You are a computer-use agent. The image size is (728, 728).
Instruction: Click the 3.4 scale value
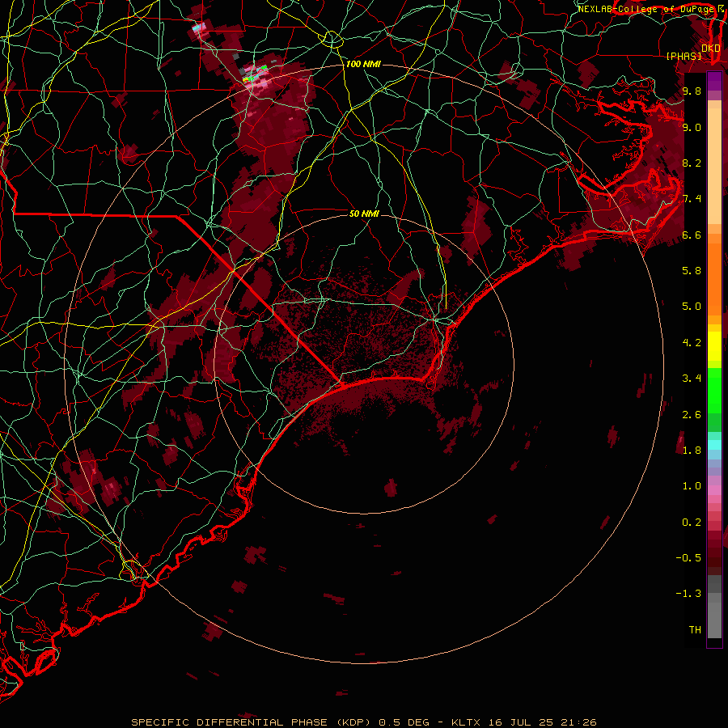692,379
